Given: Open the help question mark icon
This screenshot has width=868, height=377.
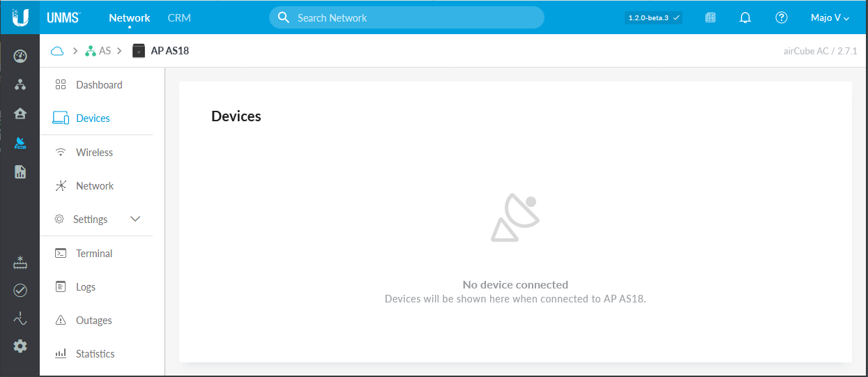Looking at the screenshot, I should tap(782, 18).
